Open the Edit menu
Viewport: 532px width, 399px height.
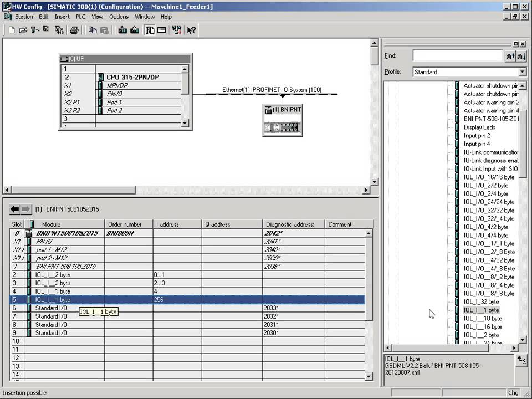pyautogui.click(x=43, y=17)
